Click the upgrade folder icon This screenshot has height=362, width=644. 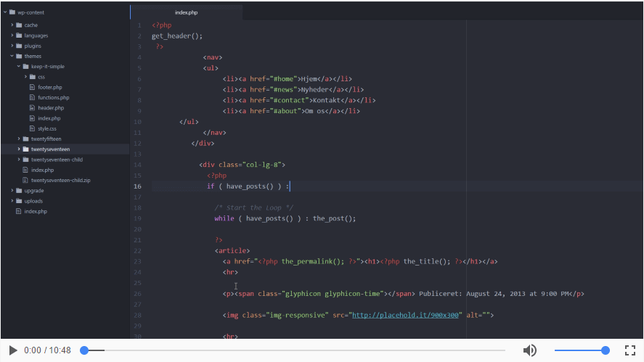click(x=19, y=191)
